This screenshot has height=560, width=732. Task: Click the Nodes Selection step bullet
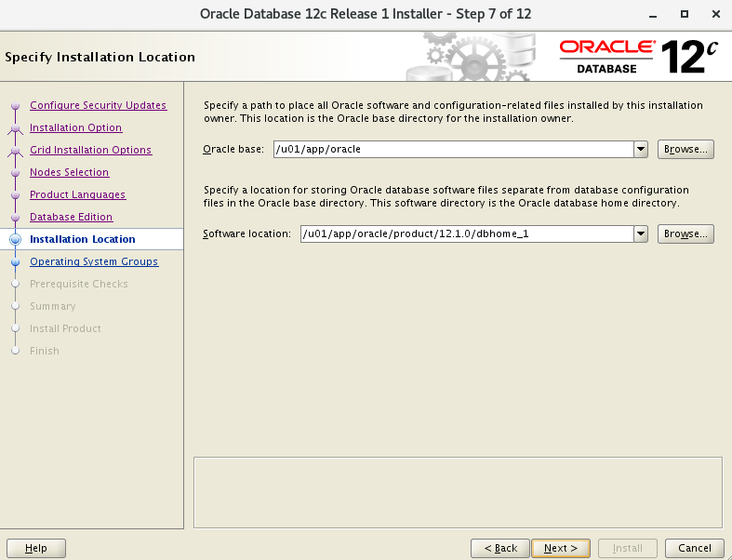[x=16, y=173]
